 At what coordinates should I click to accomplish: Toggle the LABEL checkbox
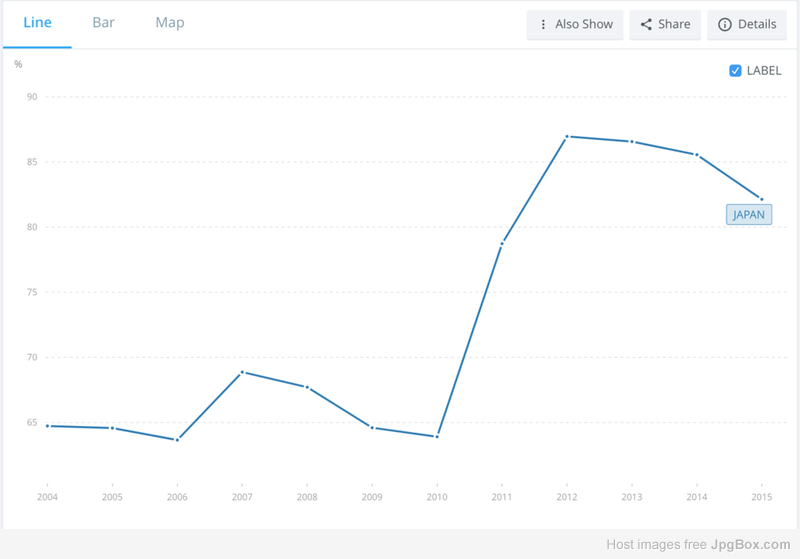point(735,70)
